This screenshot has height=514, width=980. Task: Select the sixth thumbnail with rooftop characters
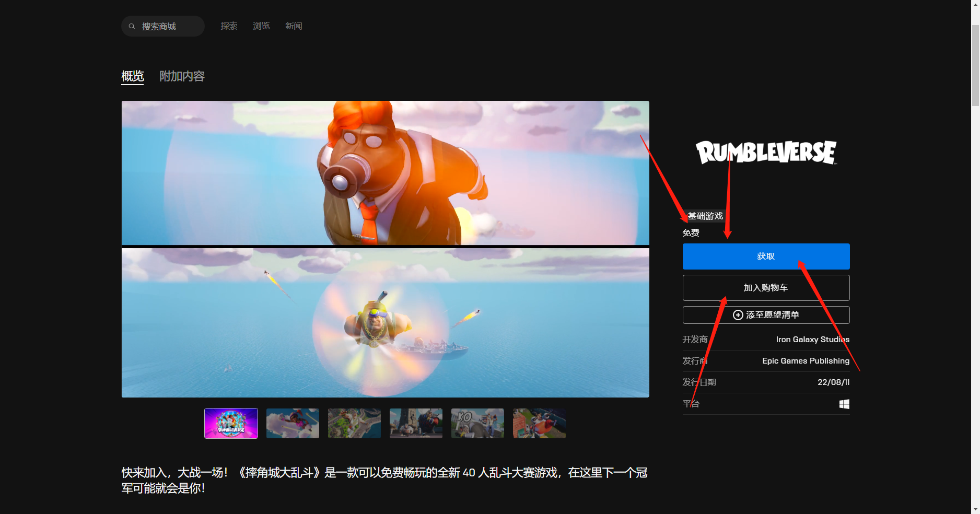[539, 423]
